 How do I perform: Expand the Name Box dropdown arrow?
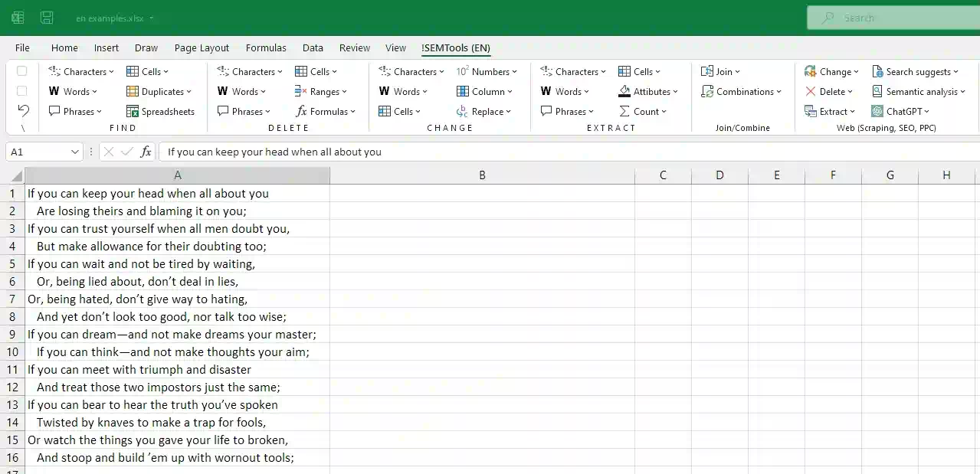pos(75,152)
